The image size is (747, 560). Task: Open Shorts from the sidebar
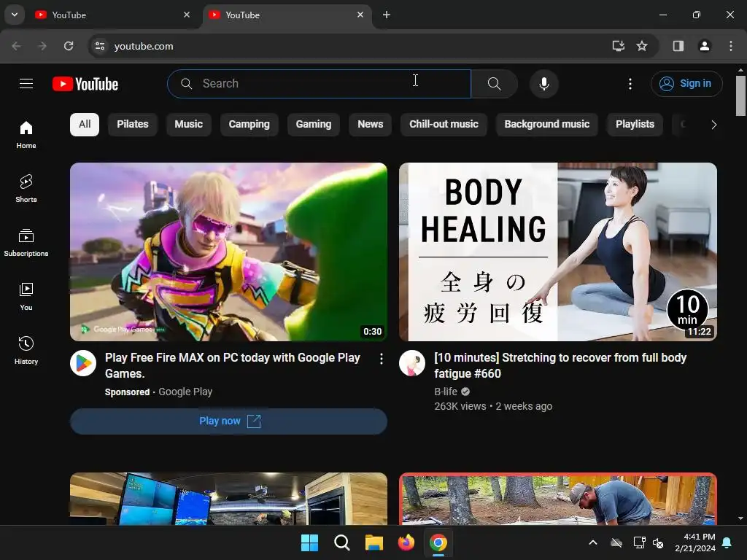(26, 189)
